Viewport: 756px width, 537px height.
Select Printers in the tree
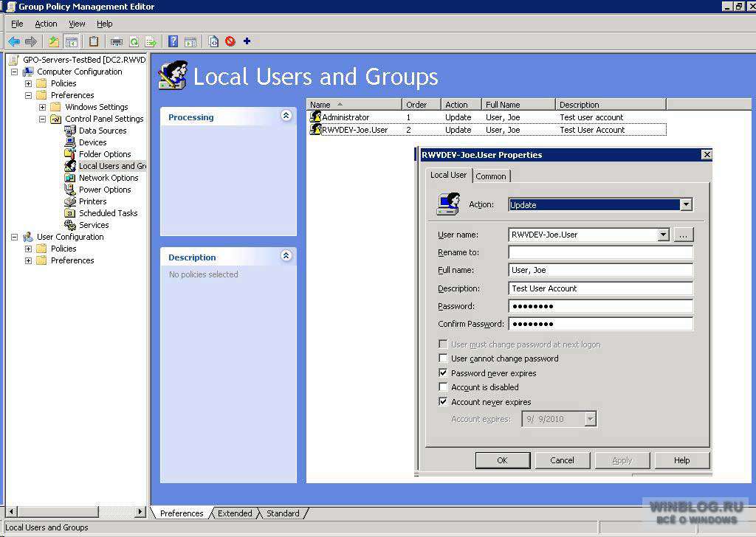[x=92, y=201]
